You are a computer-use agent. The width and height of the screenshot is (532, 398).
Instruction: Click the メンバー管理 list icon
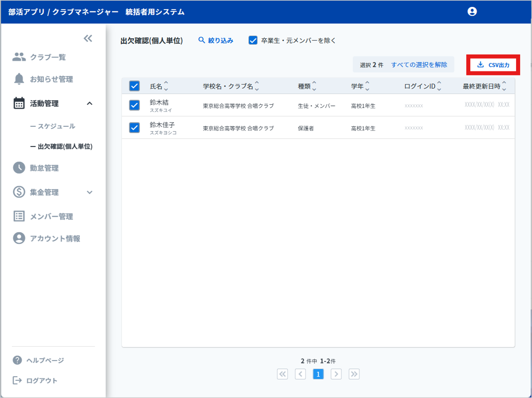pos(19,216)
